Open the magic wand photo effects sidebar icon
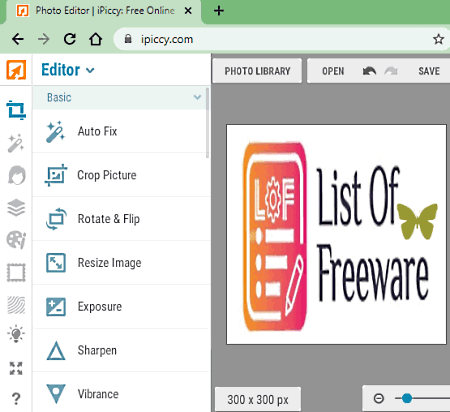This screenshot has height=412, width=450. click(x=16, y=143)
